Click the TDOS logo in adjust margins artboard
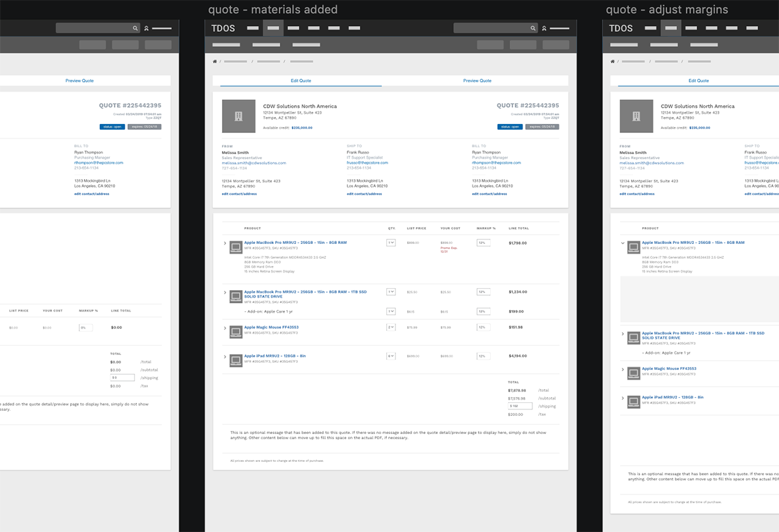This screenshot has height=532, width=779. tap(621, 29)
